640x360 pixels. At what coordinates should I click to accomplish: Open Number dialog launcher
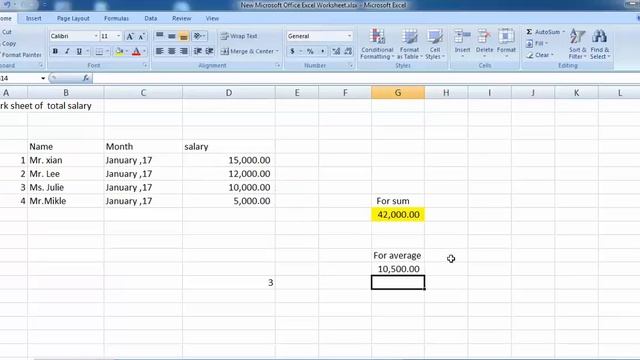[351, 65]
